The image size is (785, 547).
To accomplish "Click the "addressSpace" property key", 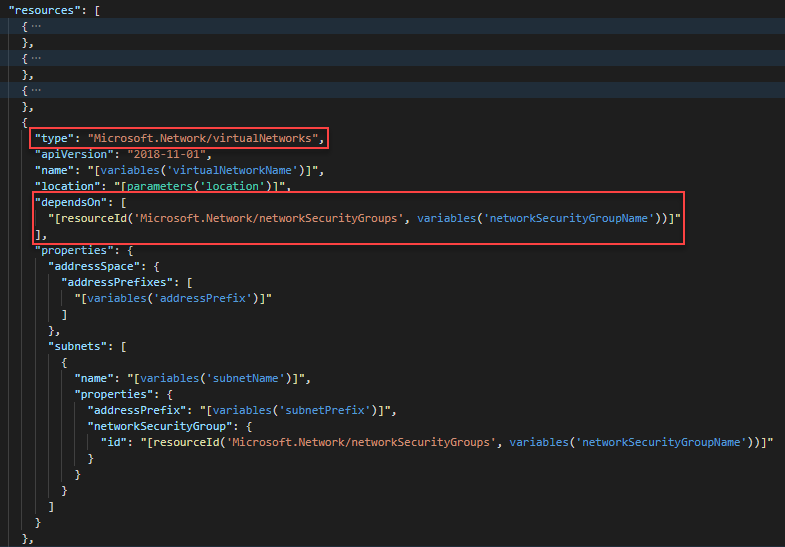I will [x=94, y=266].
